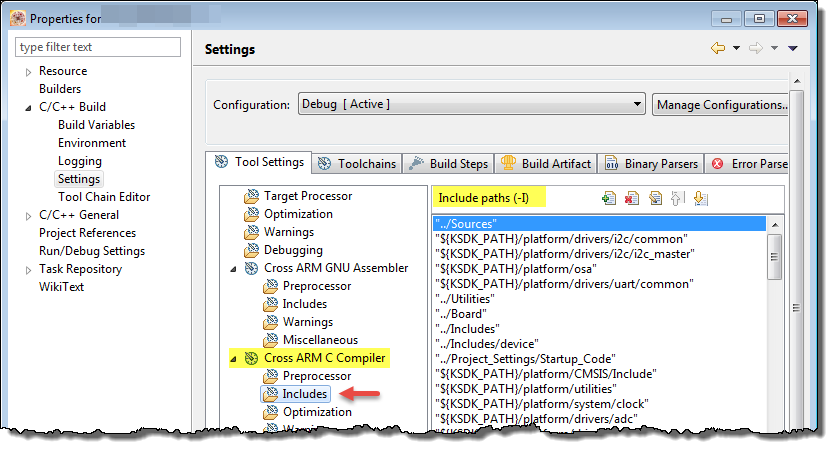Click the Move Down include path icon

coord(700,199)
